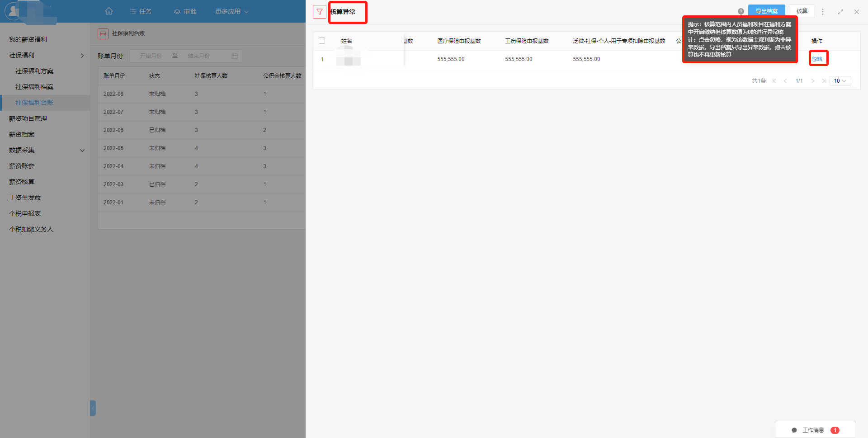The image size is (868, 438).
Task: Click the 导出档案 button
Action: pyautogui.click(x=767, y=11)
